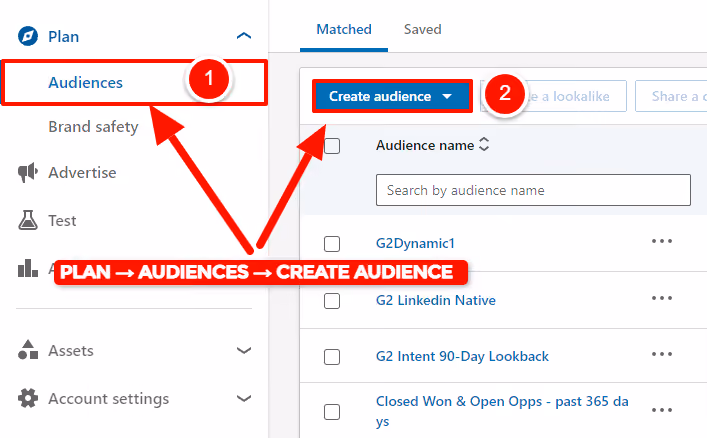Open the G2 Intent 90-Day Lookback link
Screen dimensions: 707x438
tap(462, 356)
